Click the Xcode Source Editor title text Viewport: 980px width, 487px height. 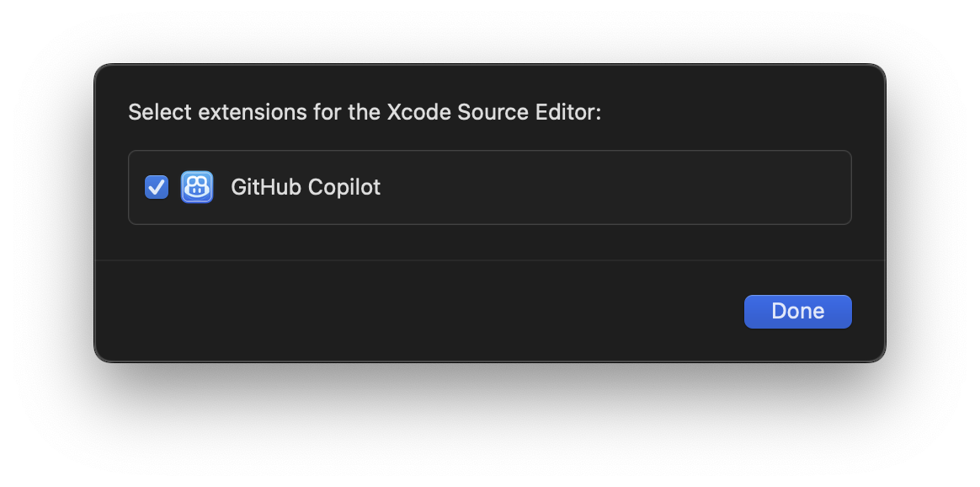364,111
